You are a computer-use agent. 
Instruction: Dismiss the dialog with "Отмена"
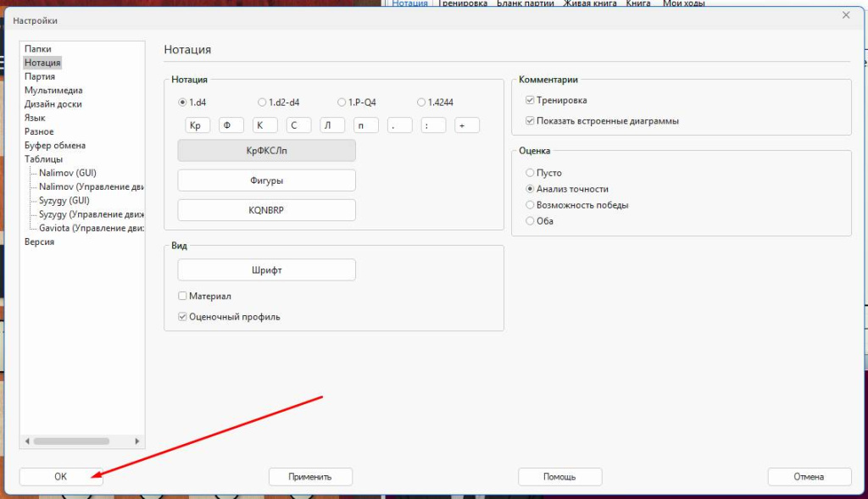pos(809,476)
